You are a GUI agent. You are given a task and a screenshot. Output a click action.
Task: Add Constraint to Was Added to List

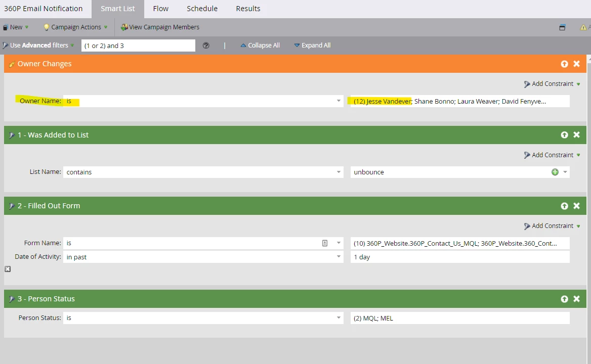tap(552, 155)
